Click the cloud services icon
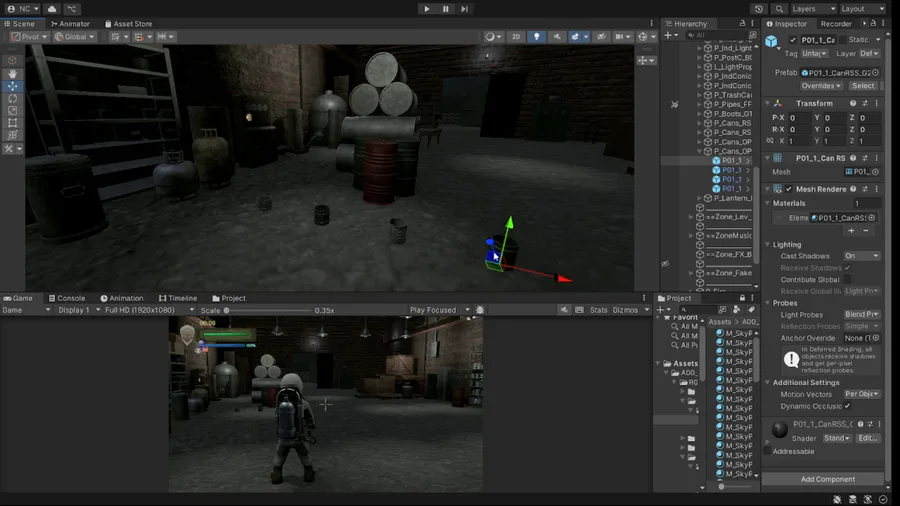Viewport: 900px width, 506px height. (x=52, y=9)
